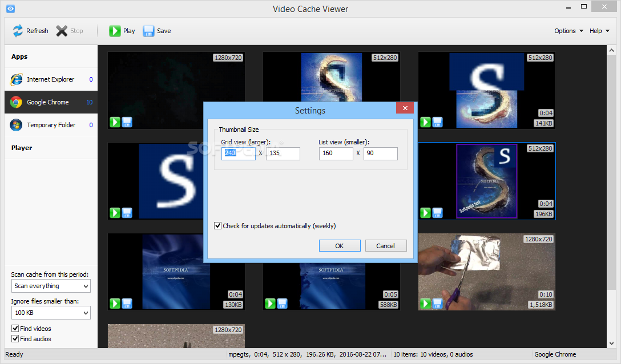
Task: Select Temporary Folder in Apps list
Action: 51,125
